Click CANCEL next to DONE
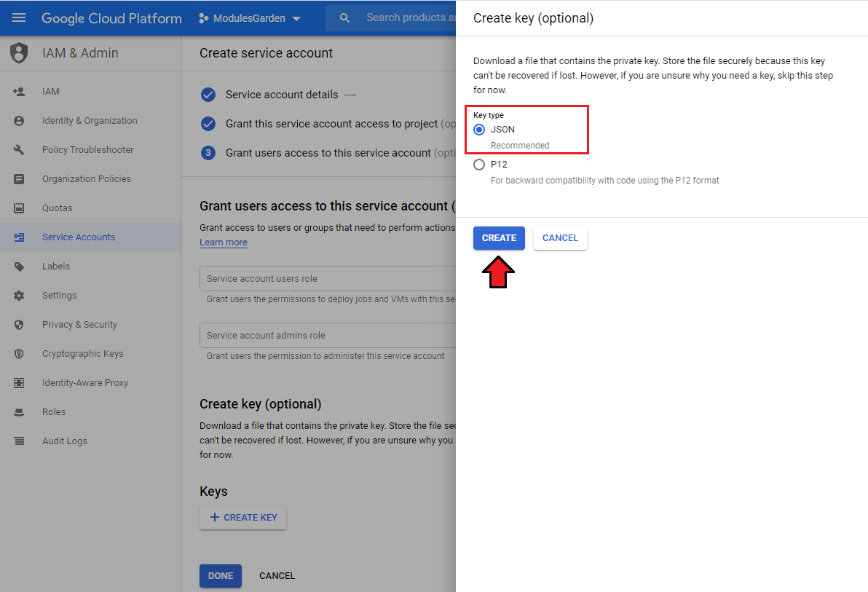The height and width of the screenshot is (592, 868). 277,576
